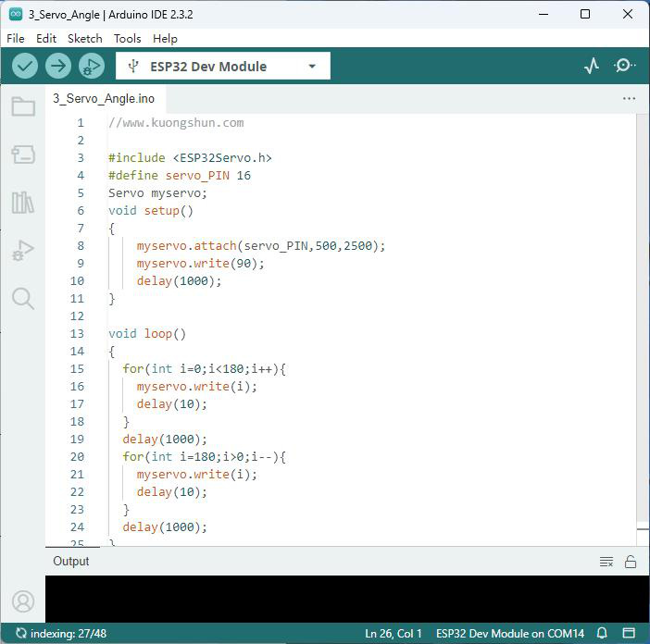Click the #include <ESP32Servo.h> line
The width and height of the screenshot is (650, 644).
pos(190,158)
